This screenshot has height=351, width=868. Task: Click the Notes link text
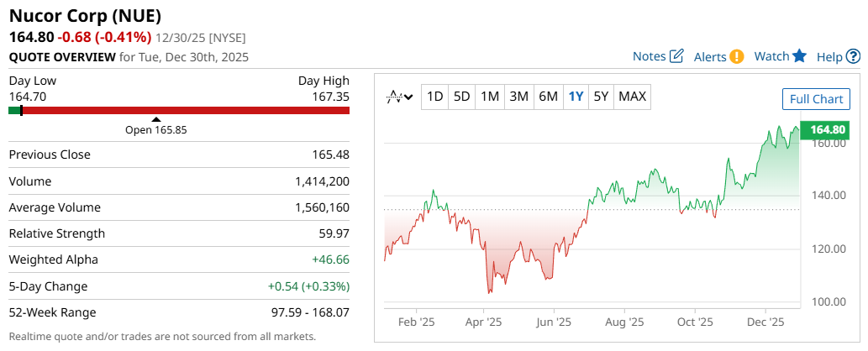(x=649, y=56)
